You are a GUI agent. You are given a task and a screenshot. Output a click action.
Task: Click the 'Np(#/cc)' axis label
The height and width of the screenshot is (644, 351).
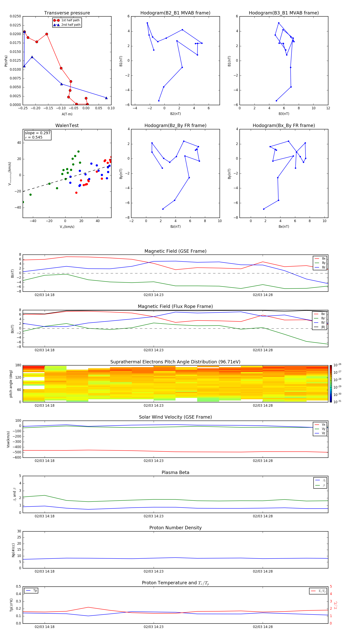coord(13,550)
